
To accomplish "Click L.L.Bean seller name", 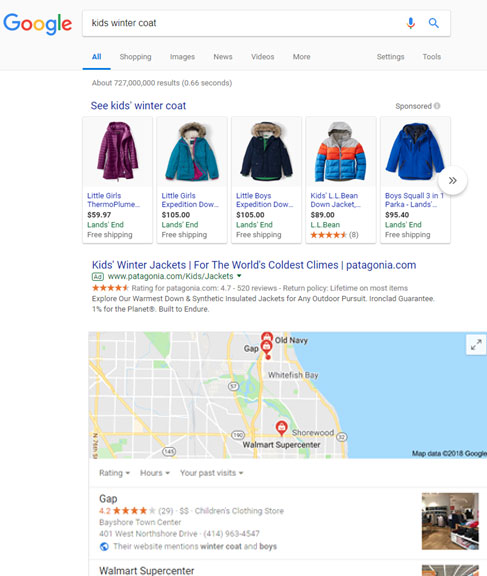I will (325, 224).
